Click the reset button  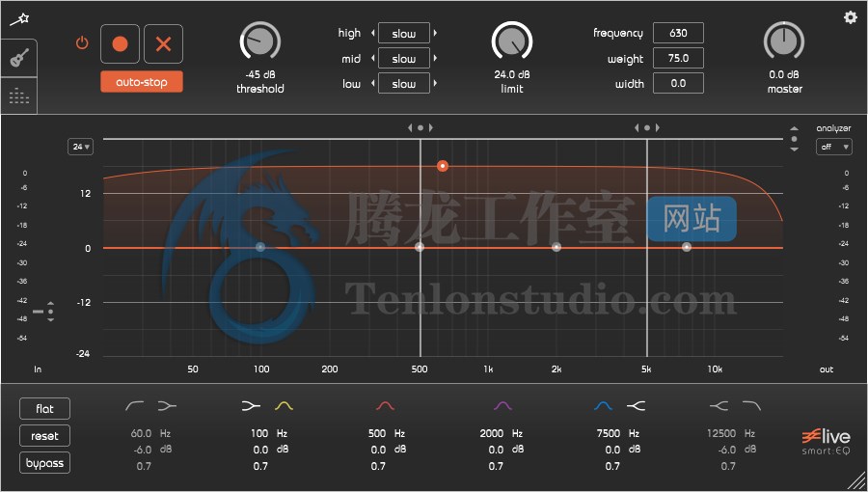(44, 436)
